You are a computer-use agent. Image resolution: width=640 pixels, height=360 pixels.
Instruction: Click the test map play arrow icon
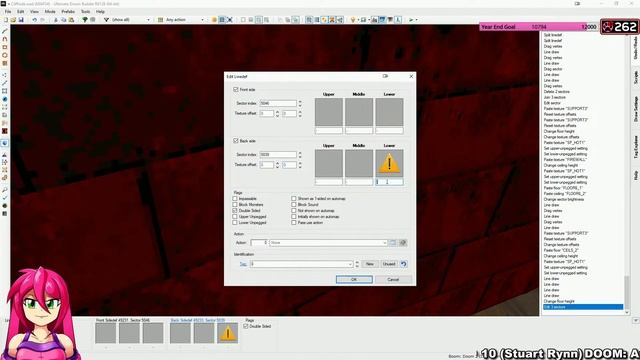(x=411, y=20)
